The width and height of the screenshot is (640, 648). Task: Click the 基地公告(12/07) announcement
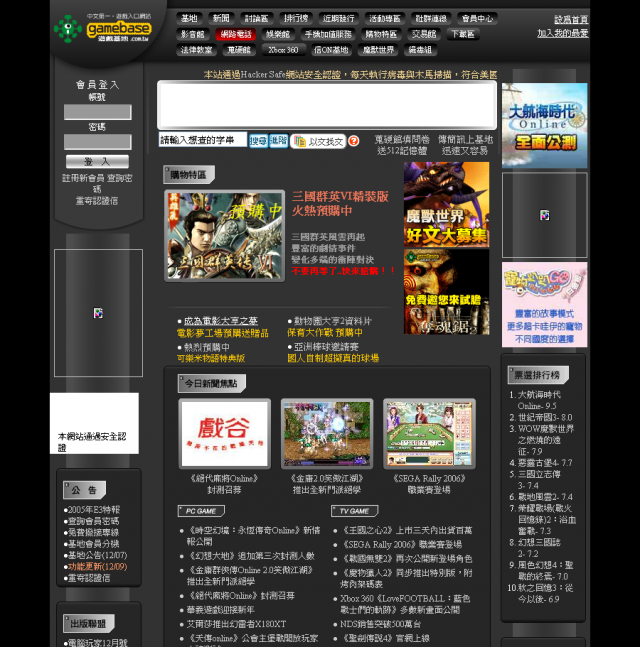98,555
